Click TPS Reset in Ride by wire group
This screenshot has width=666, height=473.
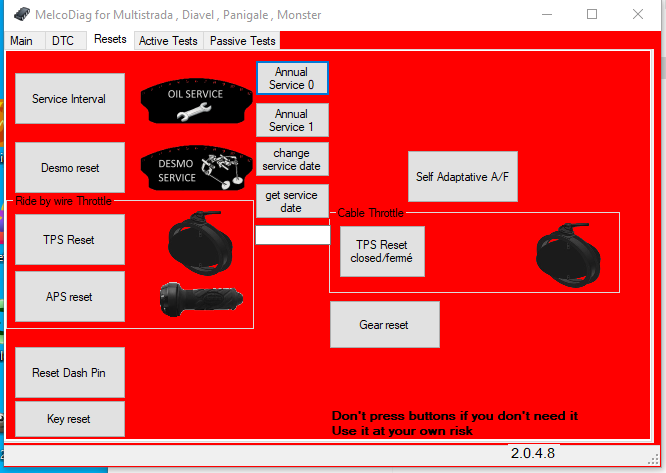(69, 240)
